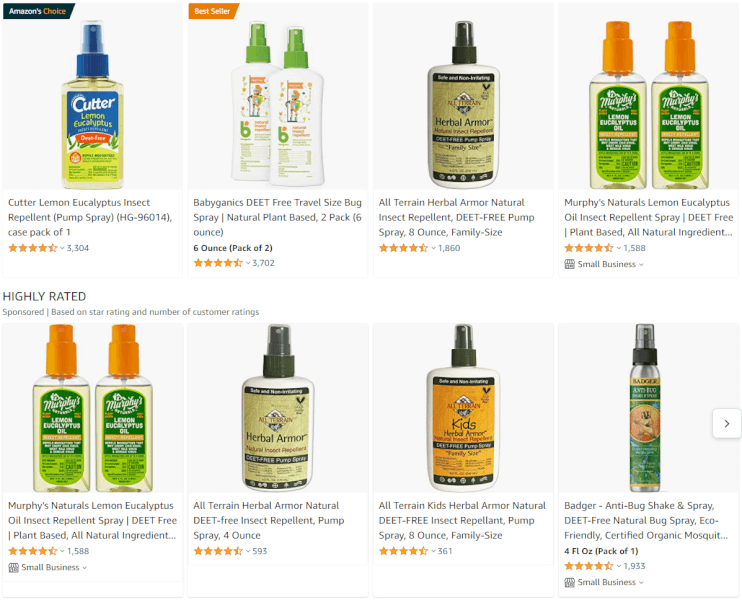Image resolution: width=742 pixels, height=600 pixels.
Task: Click Small Business icon under Badger Anti-Bug spray
Action: pos(569,582)
